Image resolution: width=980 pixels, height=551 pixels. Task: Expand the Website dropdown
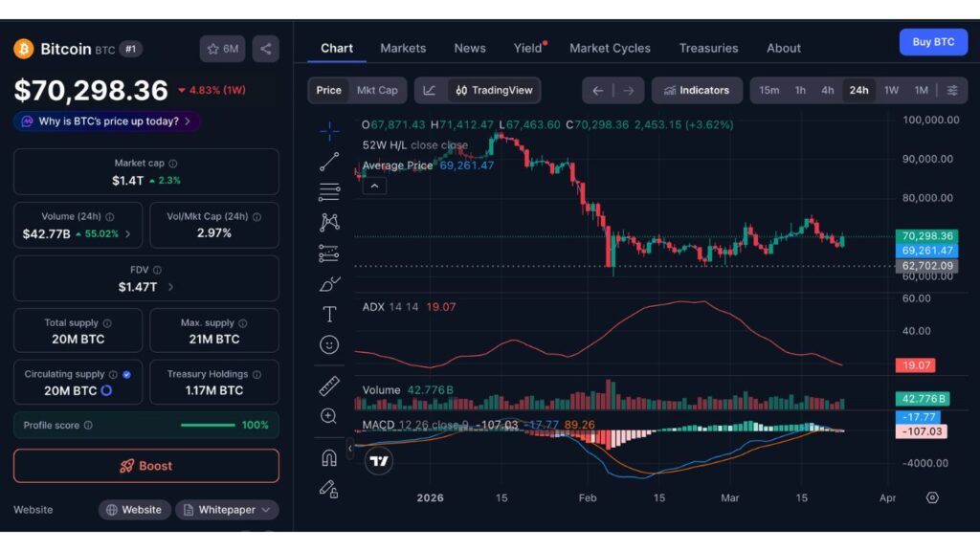click(134, 510)
